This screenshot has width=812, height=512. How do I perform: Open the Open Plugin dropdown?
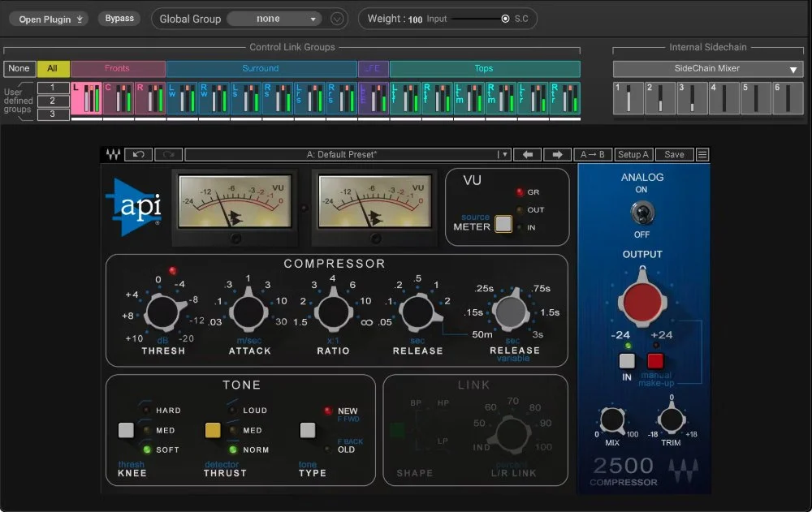pos(50,19)
